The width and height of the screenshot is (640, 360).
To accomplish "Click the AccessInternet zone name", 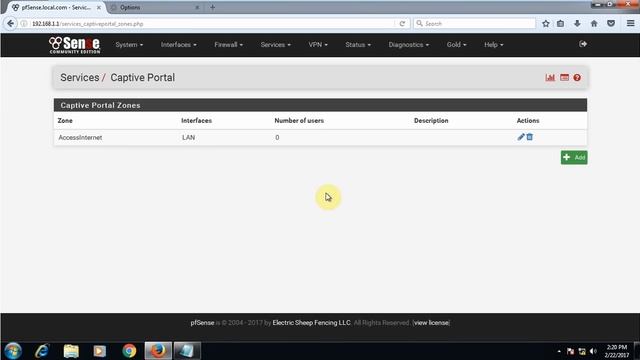I will pos(80,138).
